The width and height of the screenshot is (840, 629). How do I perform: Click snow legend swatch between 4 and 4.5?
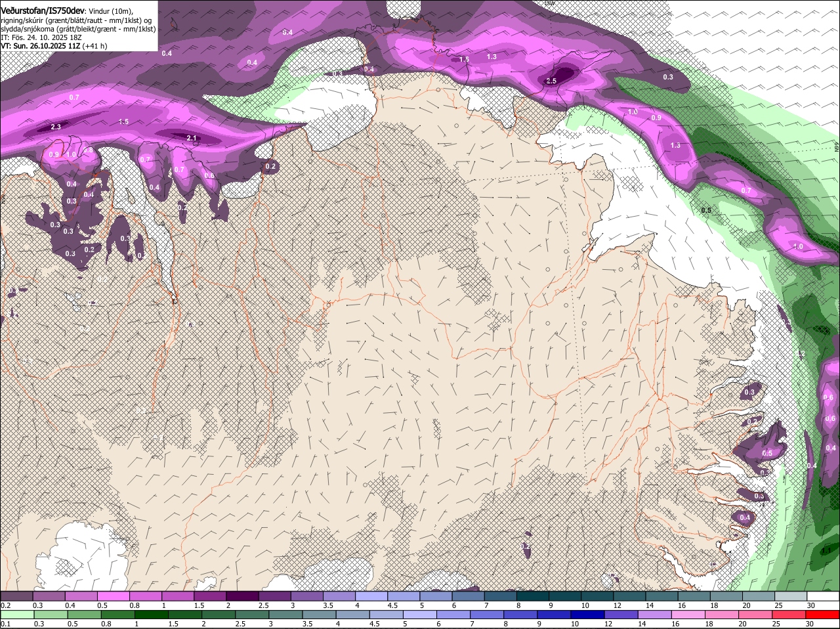click(372, 596)
